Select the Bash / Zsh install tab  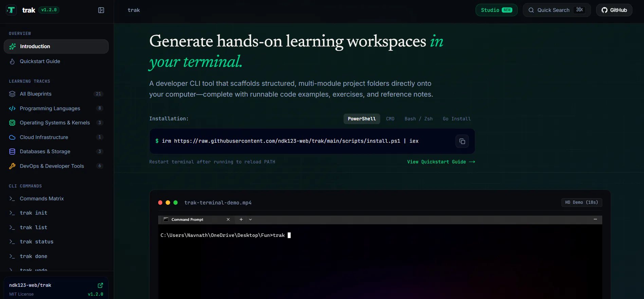pos(419,119)
